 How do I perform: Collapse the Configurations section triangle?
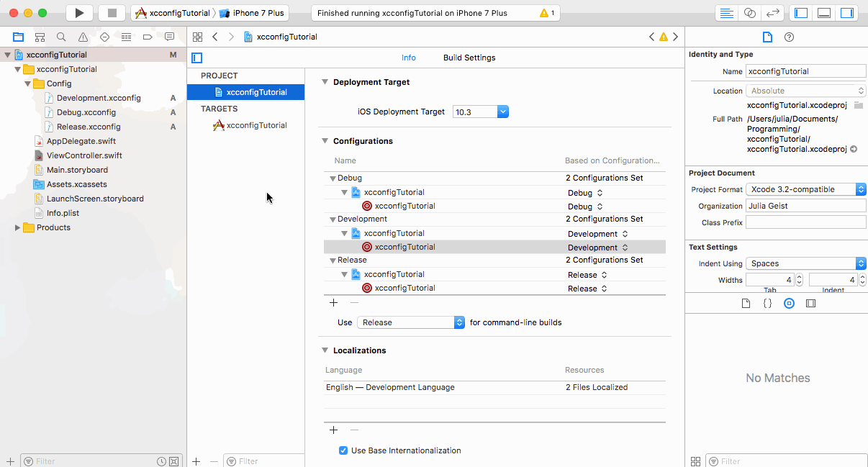[x=325, y=141]
